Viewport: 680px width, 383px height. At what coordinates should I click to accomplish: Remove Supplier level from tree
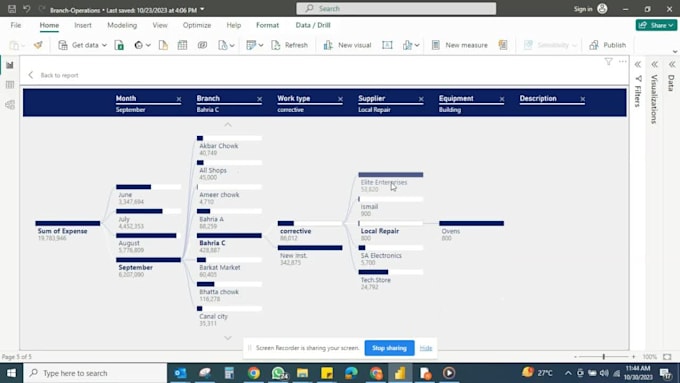click(421, 99)
